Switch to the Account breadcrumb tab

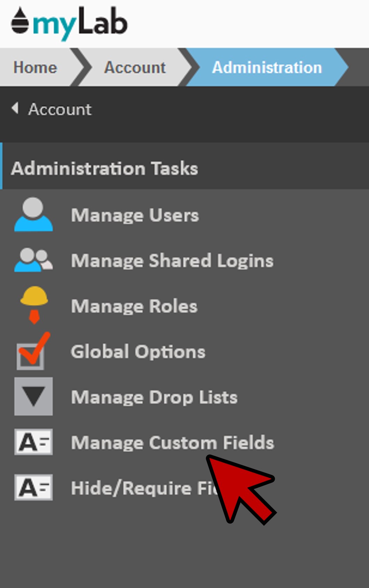click(x=135, y=68)
